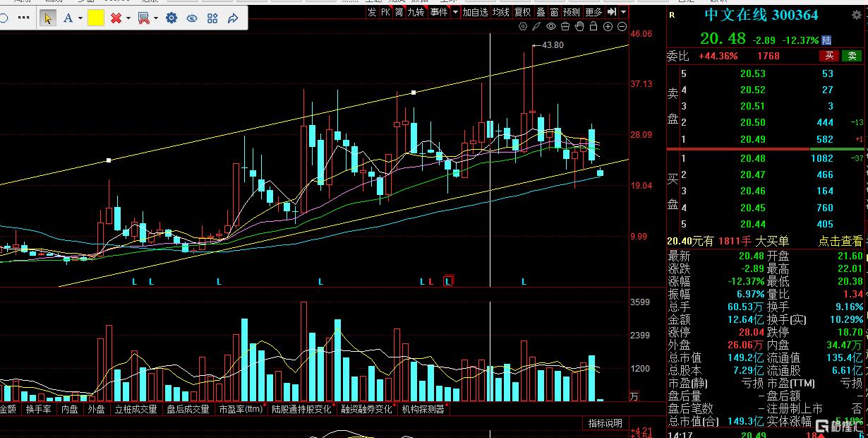Open the screenshot scissors tool
This screenshot has height=438, width=868.
coord(143,18)
